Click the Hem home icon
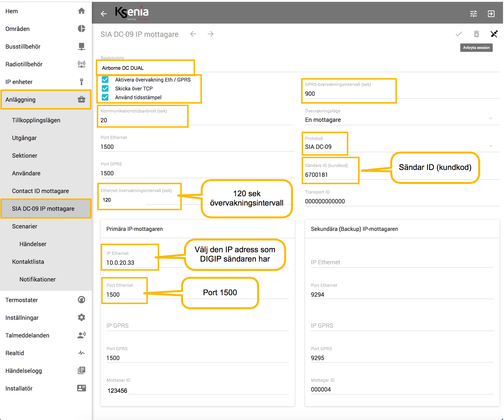The width and height of the screenshot is (504, 420). click(82, 11)
